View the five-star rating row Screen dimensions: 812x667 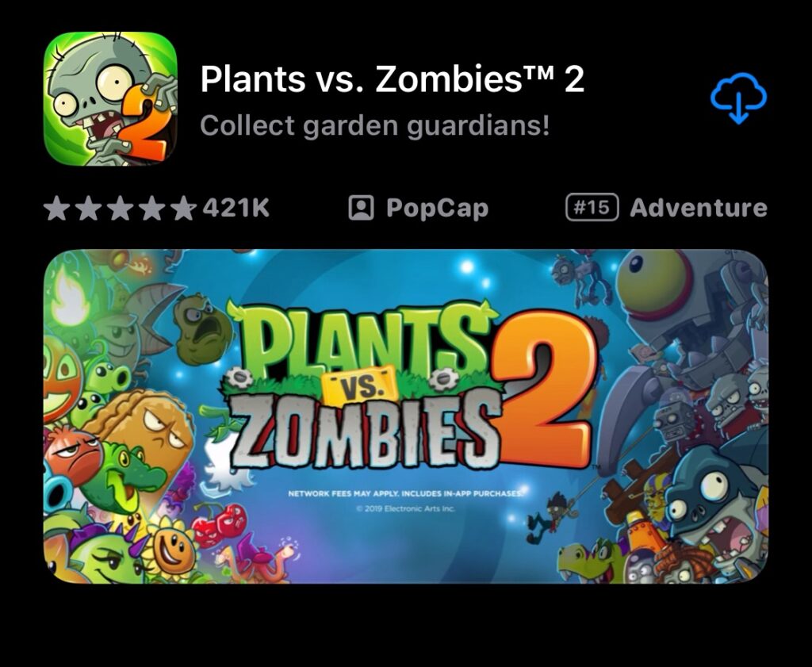121,208
